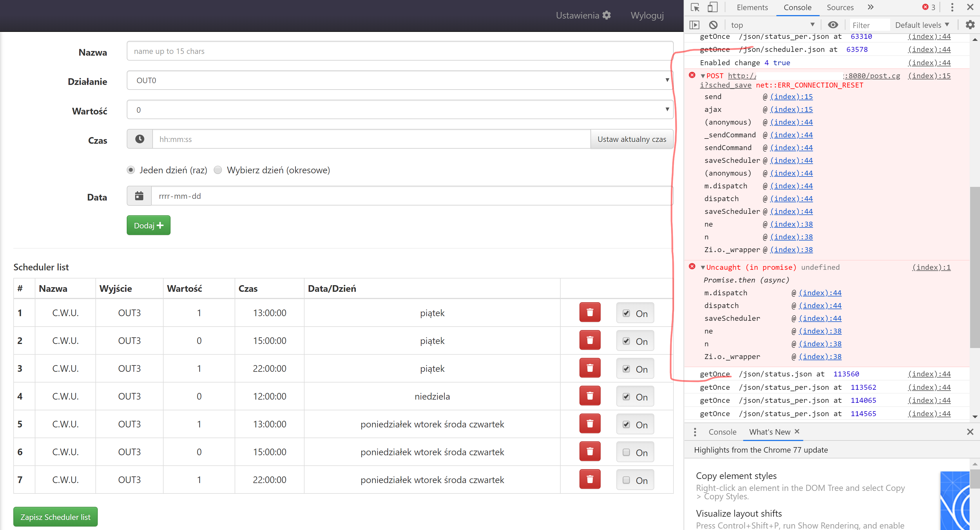Click the calendar icon beside Data field

(x=139, y=196)
